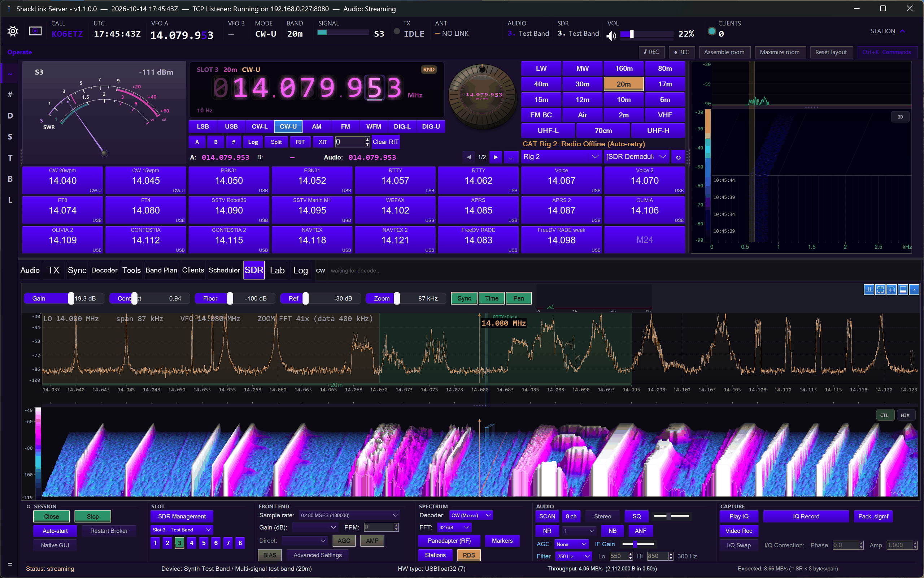Screen dimensions: 924x578
Task: Click the tilde sidebar icon
Action: pos(10,73)
